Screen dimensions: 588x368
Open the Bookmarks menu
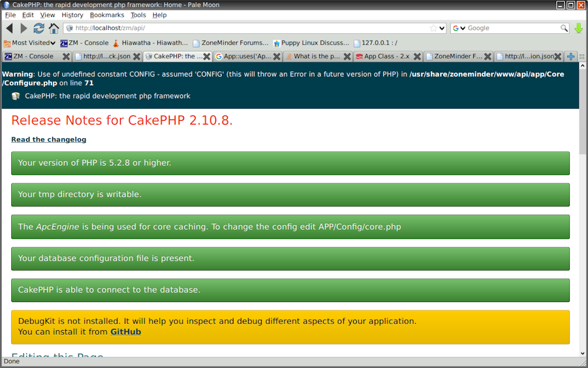(107, 15)
